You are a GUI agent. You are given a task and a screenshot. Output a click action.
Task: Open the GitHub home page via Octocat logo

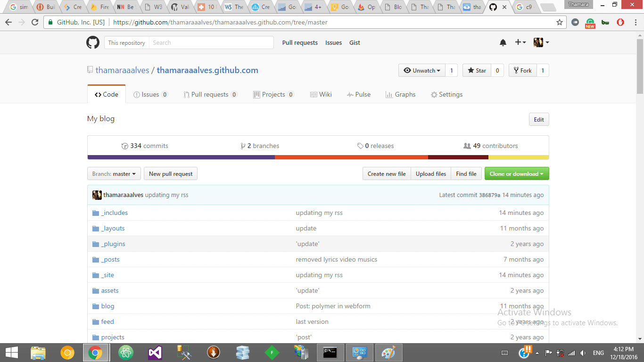[x=93, y=42]
